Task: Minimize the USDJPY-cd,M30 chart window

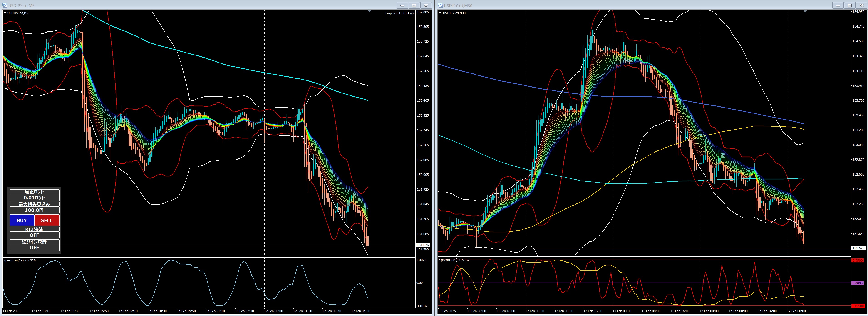Action: [838, 5]
